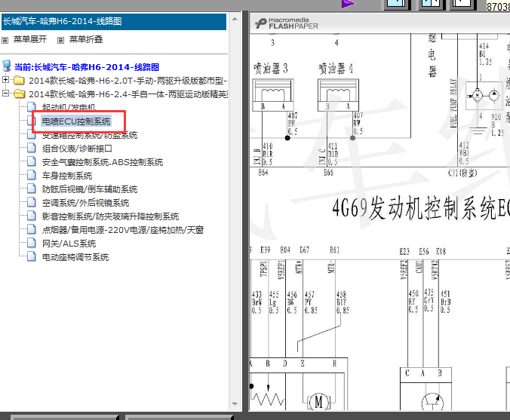Click the tree panel scrollbar up arrow

[235, 19]
